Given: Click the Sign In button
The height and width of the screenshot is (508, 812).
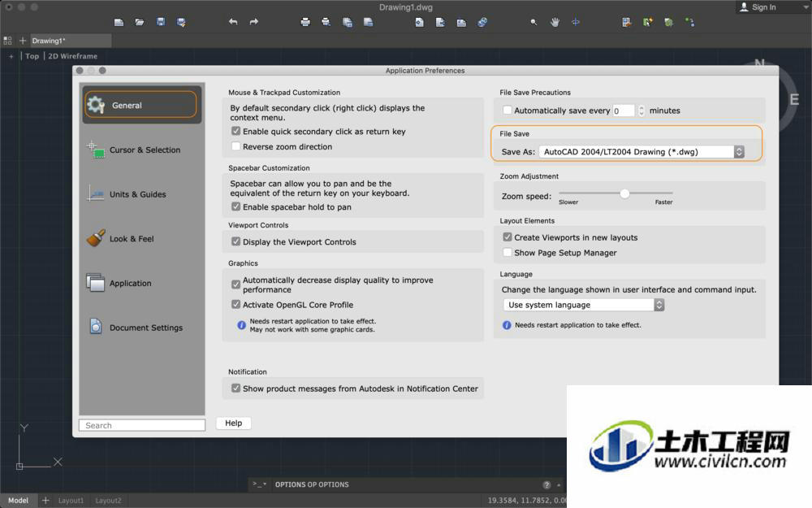Looking at the screenshot, I should [x=764, y=7].
